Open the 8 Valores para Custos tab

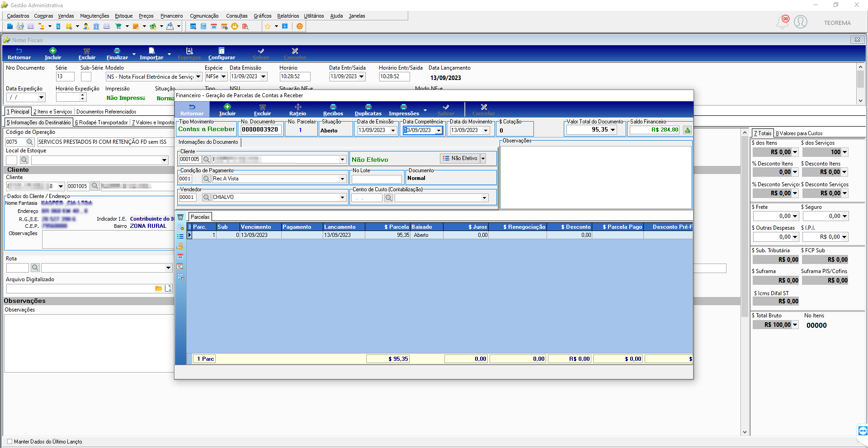pyautogui.click(x=799, y=133)
